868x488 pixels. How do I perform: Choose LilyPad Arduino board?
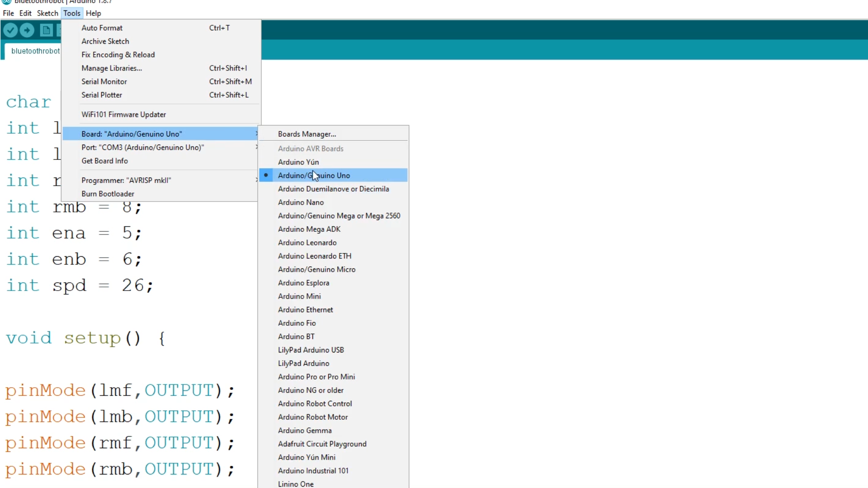point(333,364)
